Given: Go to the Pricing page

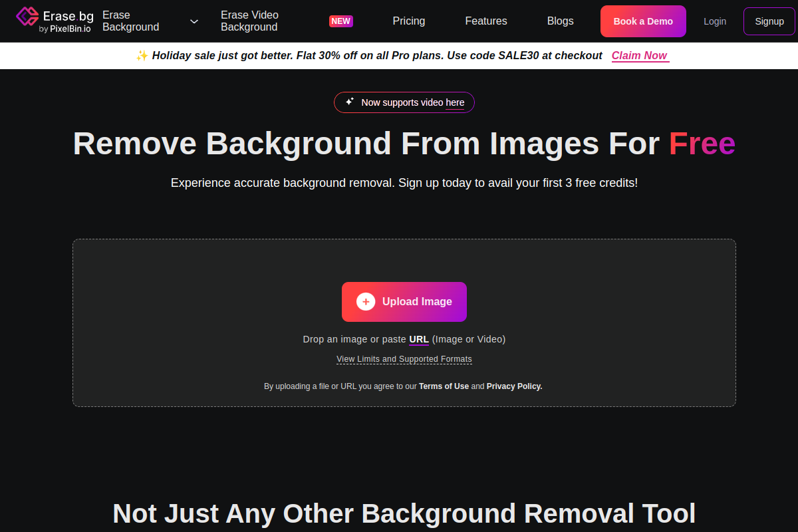Looking at the screenshot, I should [408, 21].
